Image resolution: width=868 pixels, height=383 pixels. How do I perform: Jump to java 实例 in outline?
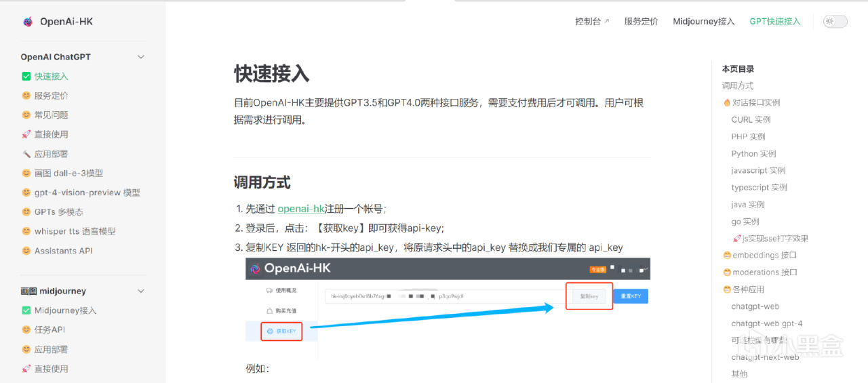pyautogui.click(x=748, y=204)
